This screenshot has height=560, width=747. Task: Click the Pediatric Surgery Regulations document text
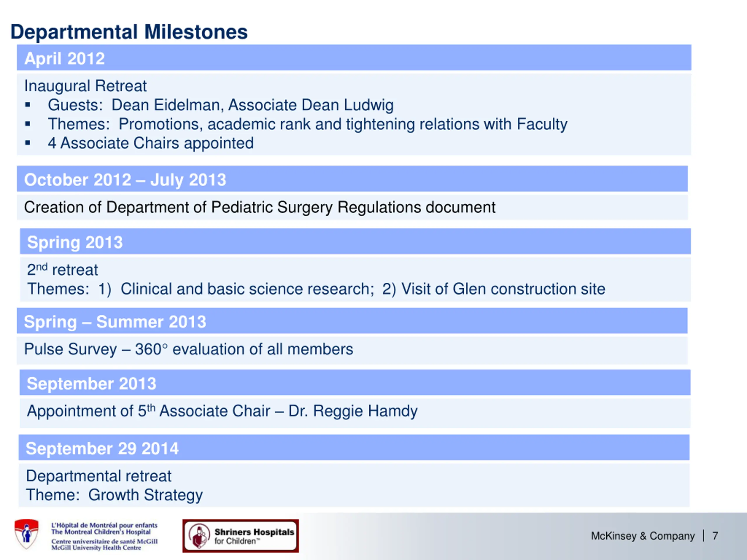[260, 207]
